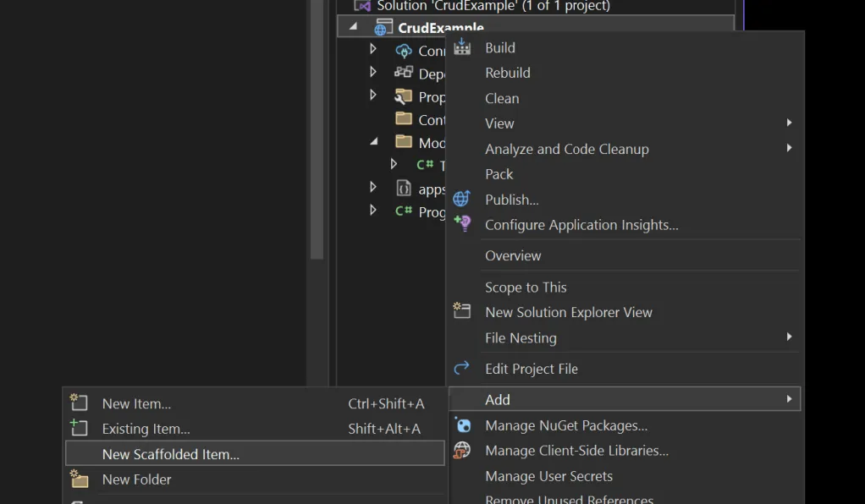Click the Program C# file icon
This screenshot has height=504, width=865.
coord(404,211)
